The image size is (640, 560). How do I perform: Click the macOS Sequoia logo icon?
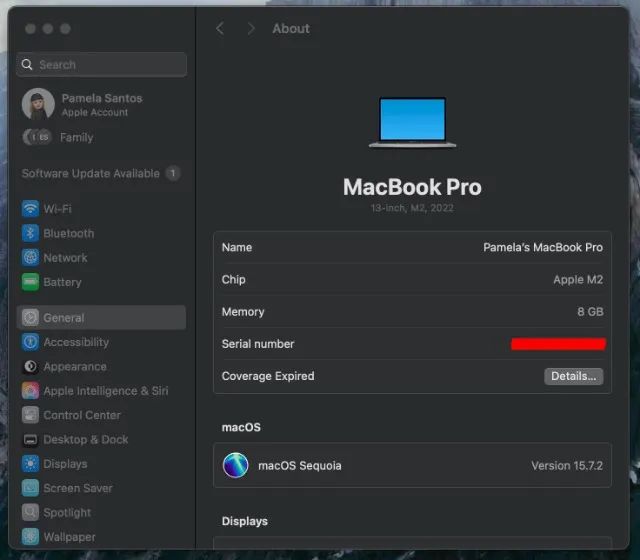click(236, 465)
